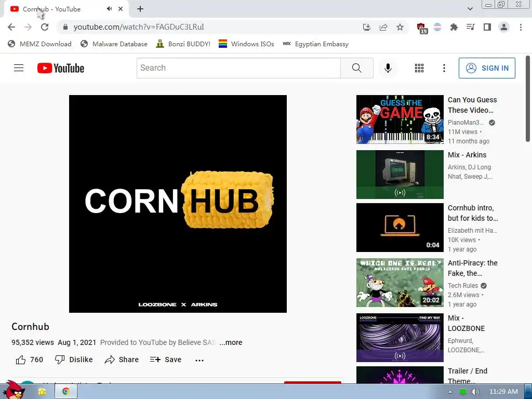Expand description with ...more
This screenshot has height=399, width=532.
231,342
